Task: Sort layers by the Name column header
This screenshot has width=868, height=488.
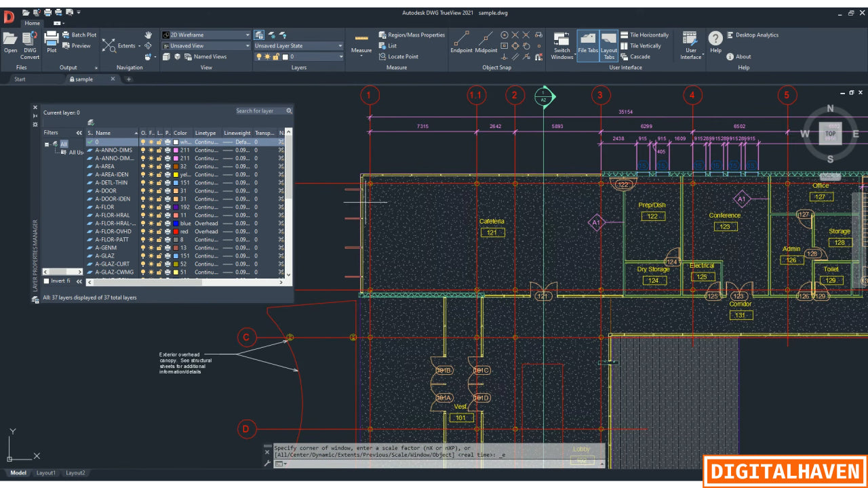Action: pyautogui.click(x=116, y=133)
